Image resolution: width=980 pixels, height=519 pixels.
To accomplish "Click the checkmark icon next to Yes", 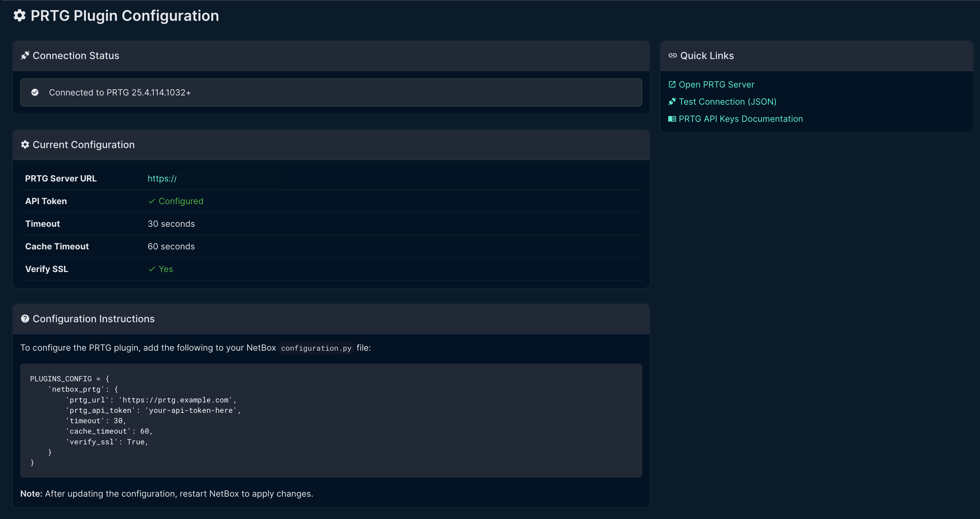I will click(x=152, y=269).
